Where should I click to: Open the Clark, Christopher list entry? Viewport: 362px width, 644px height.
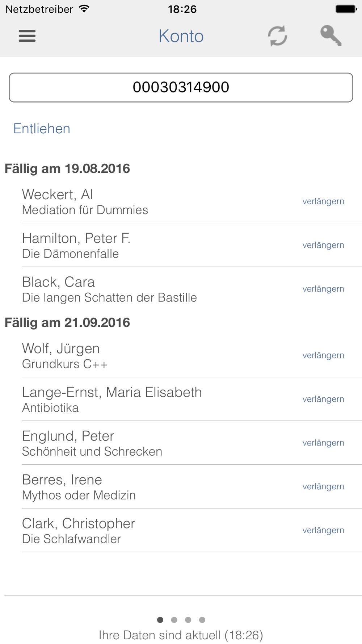click(x=109, y=531)
